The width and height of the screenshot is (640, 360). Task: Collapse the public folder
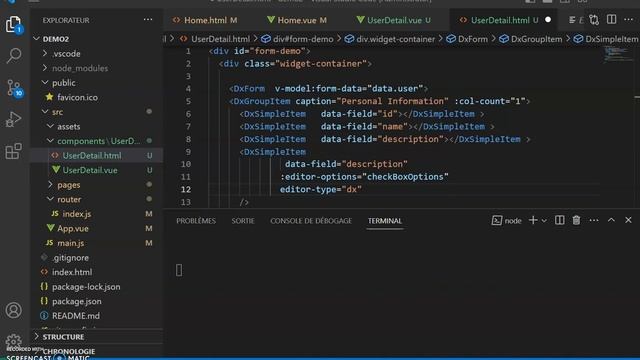click(x=98, y=82)
